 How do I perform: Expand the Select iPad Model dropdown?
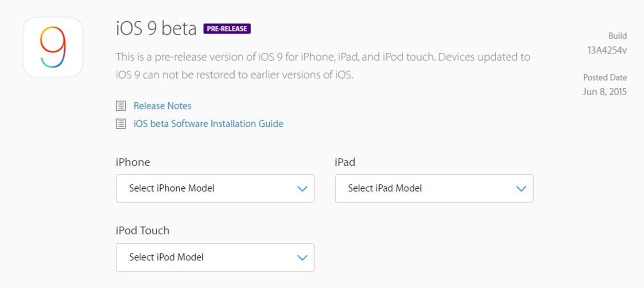click(x=434, y=189)
